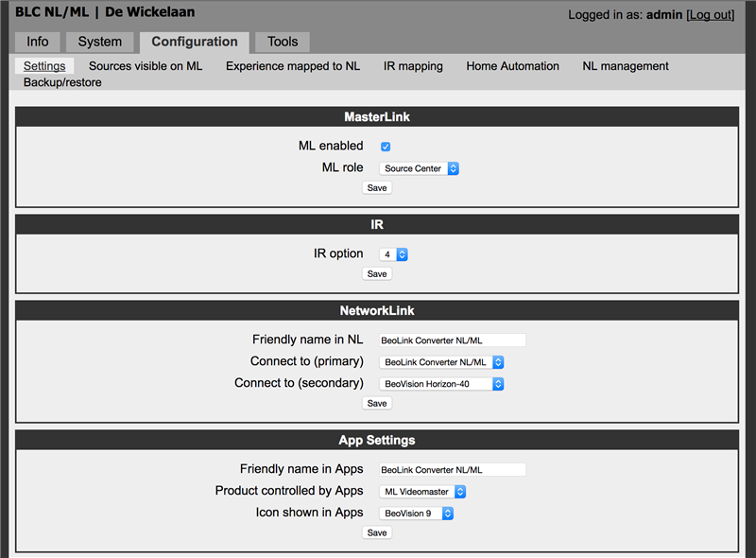Image resolution: width=756 pixels, height=558 pixels.
Task: Save the App Settings section
Action: tap(377, 532)
